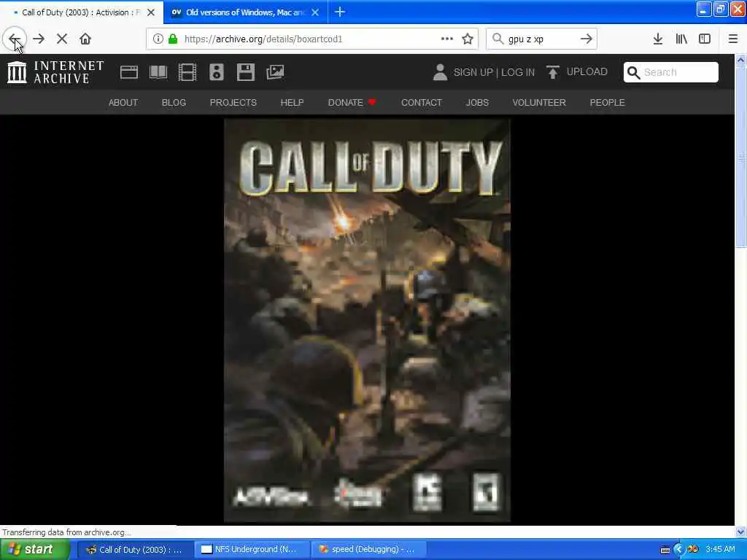This screenshot has height=560, width=747.
Task: Open the Windows Start menu
Action: [x=34, y=550]
